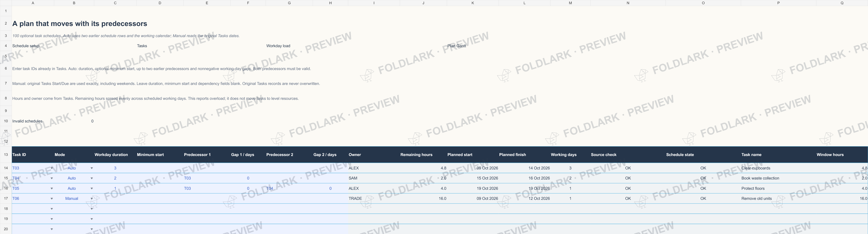Open Mode dropdown arrow in T04 row
Image resolution: width=868 pixels, height=234 pixels.
click(92, 178)
